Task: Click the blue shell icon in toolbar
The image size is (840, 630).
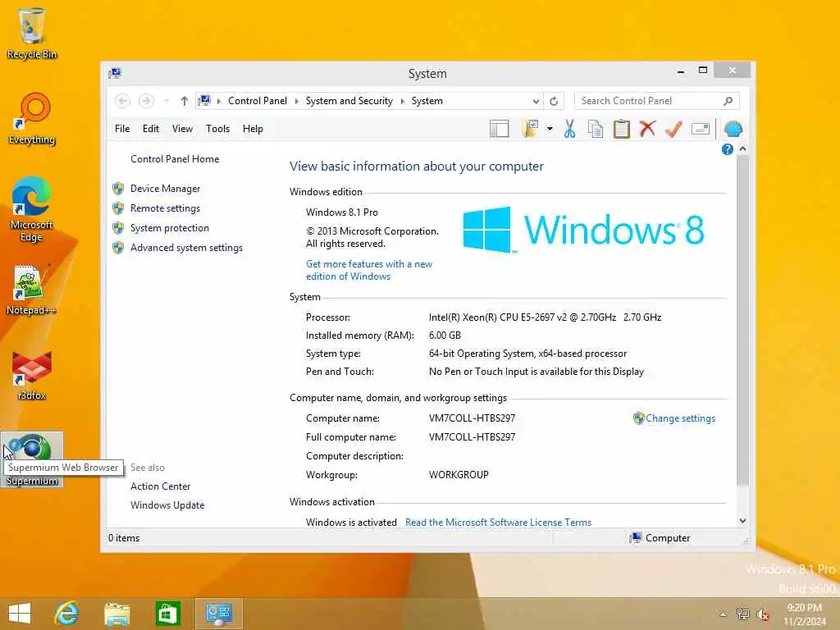Action: pyautogui.click(x=733, y=129)
